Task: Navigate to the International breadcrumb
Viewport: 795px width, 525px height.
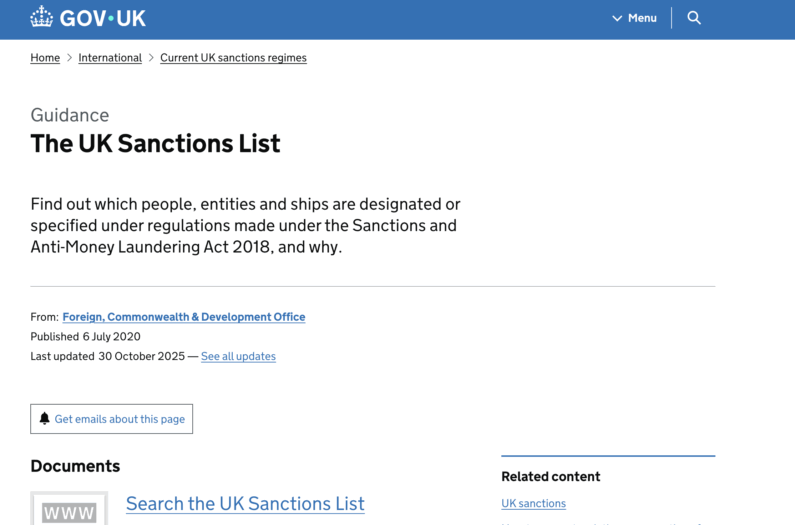Action: pos(110,58)
